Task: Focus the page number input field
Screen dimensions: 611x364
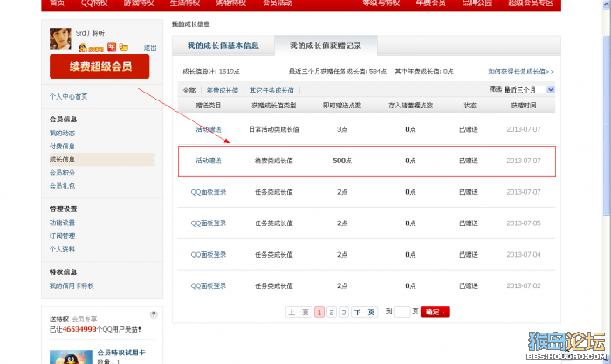Action: point(402,312)
